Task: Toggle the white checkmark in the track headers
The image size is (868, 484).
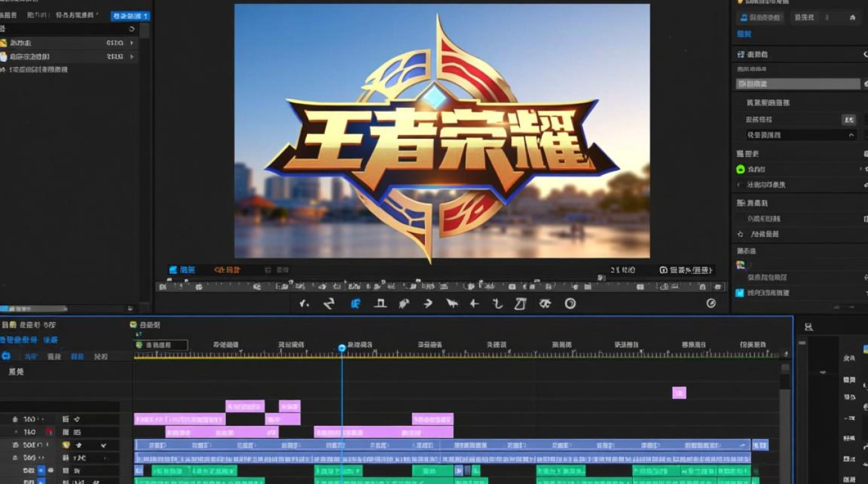Action: (x=103, y=445)
